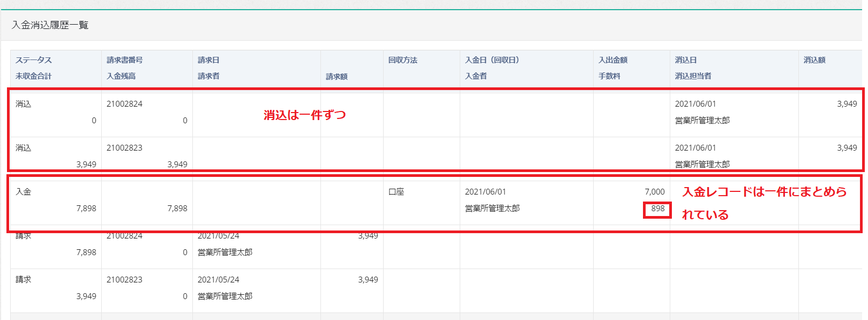Select the 口座 cell in the 入金 row
This screenshot has height=320, width=868.
pos(396,192)
